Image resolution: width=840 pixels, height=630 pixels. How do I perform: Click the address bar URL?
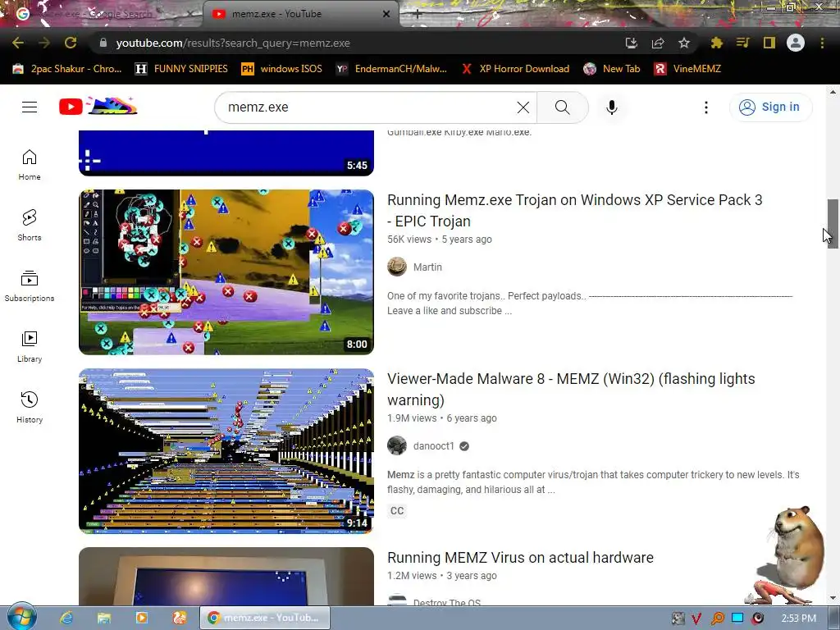coord(233,43)
